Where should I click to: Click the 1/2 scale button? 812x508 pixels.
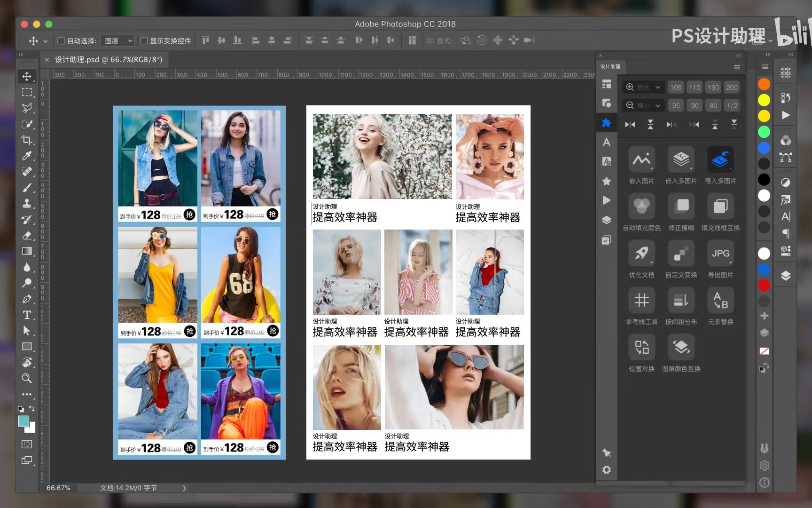(x=732, y=105)
